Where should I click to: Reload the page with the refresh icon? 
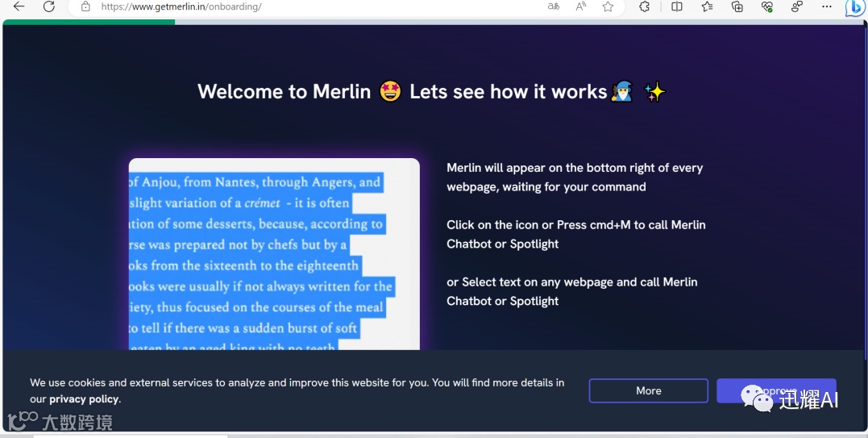48,6
